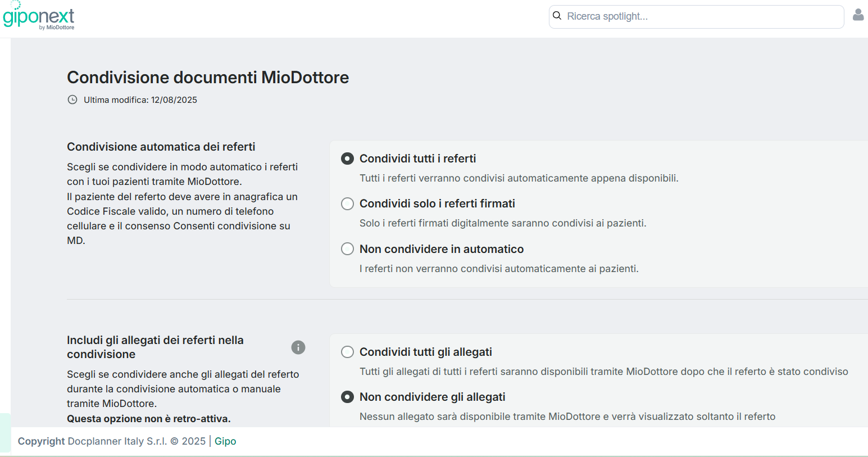The height and width of the screenshot is (457, 868).
Task: Click the giponext logo
Action: pyautogui.click(x=38, y=17)
